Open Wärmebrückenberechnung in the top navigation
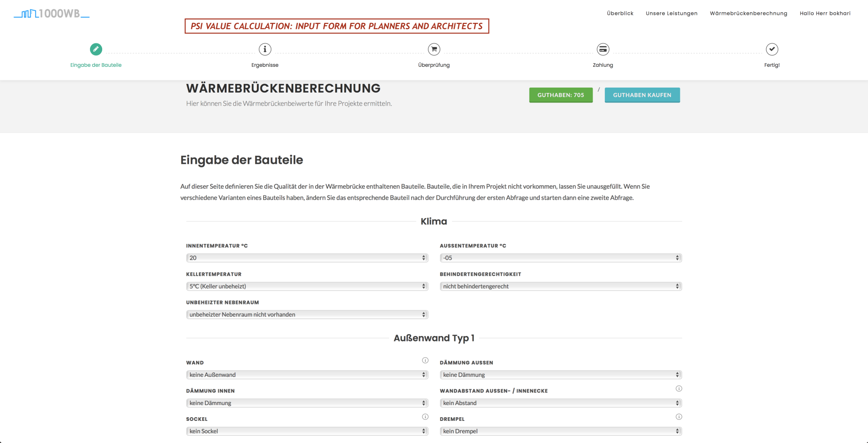This screenshot has width=868, height=443. coord(748,14)
